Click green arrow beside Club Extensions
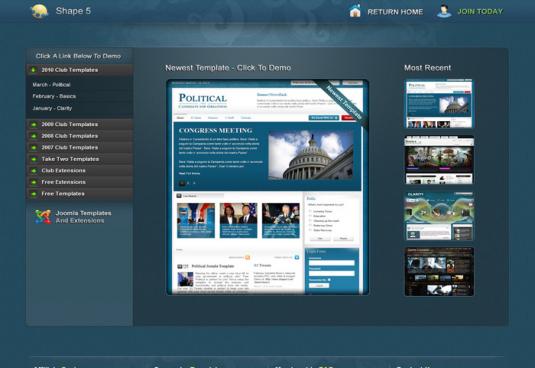Screen dimensions: 535x368 click(x=33, y=171)
